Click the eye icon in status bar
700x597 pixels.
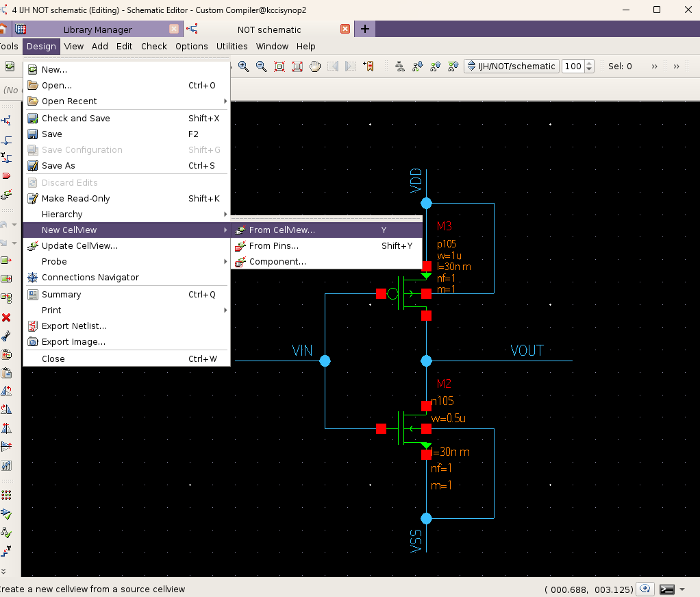645,589
